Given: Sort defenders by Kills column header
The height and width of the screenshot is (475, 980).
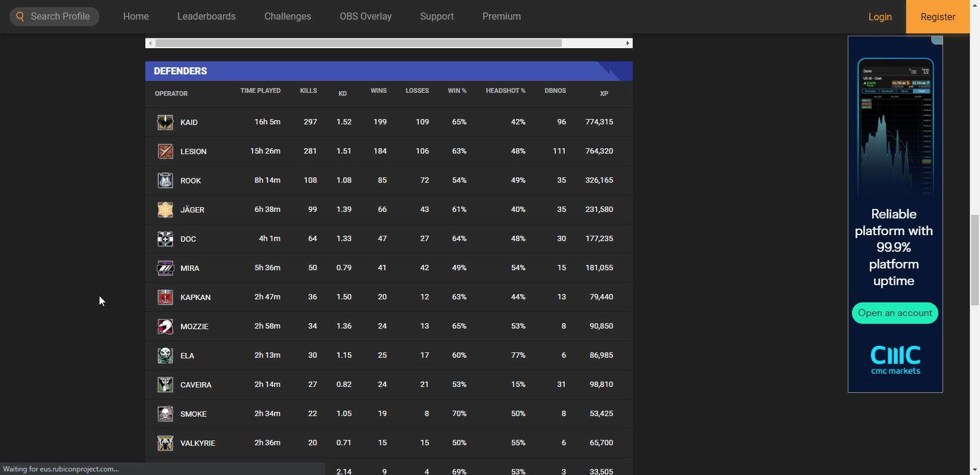Looking at the screenshot, I should point(309,91).
